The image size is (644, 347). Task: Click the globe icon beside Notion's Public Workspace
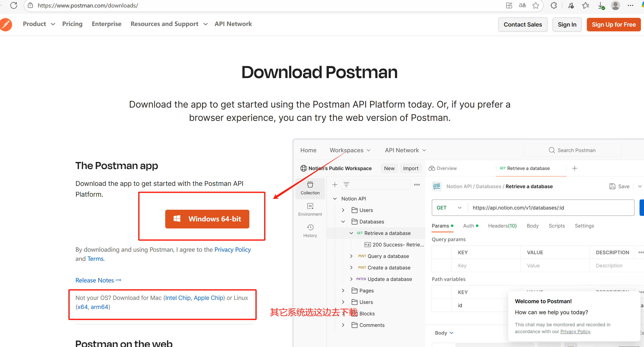click(x=303, y=168)
